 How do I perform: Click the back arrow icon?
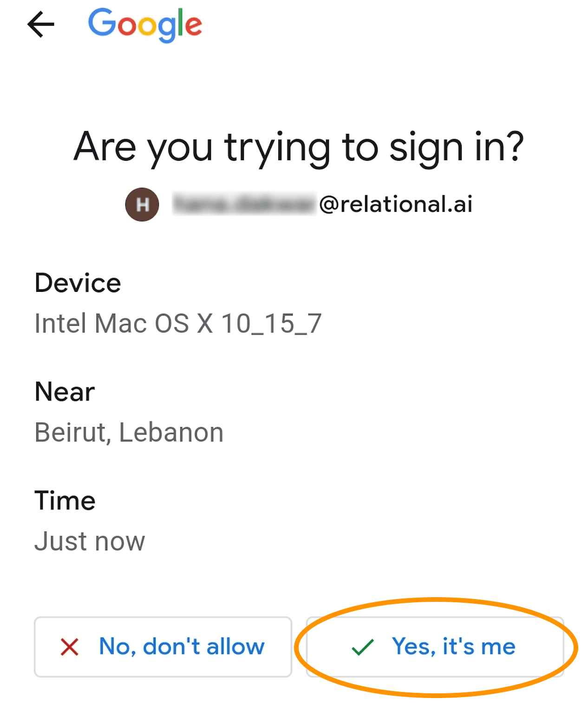[x=41, y=25]
